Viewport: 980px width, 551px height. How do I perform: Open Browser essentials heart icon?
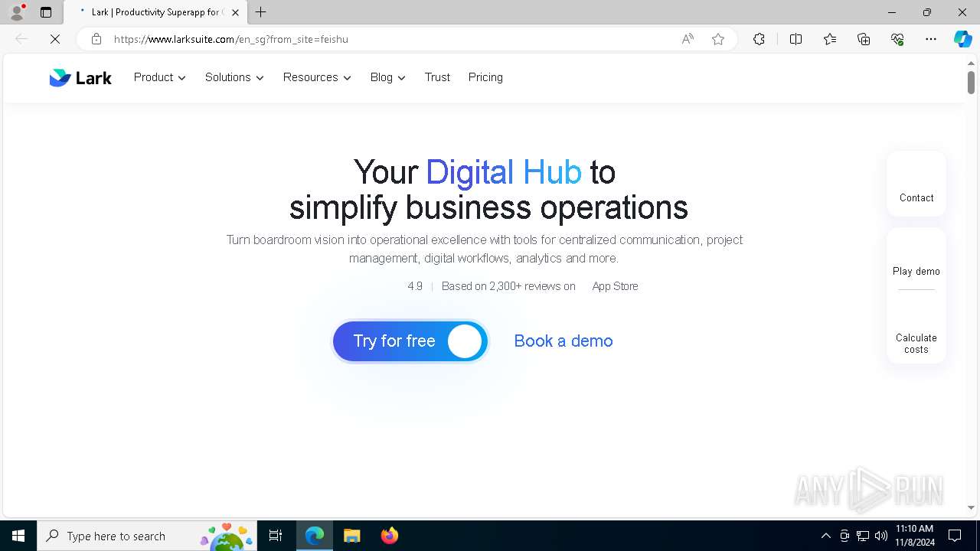[x=897, y=39]
